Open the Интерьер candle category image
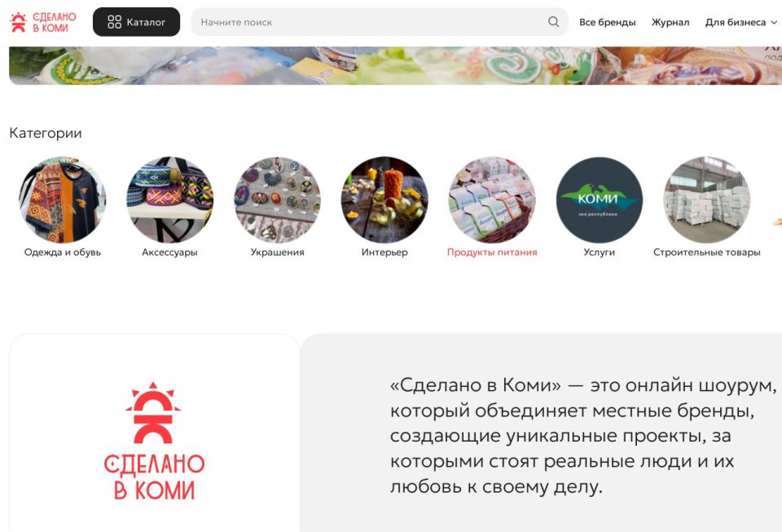This screenshot has height=532, width=782. [x=384, y=200]
